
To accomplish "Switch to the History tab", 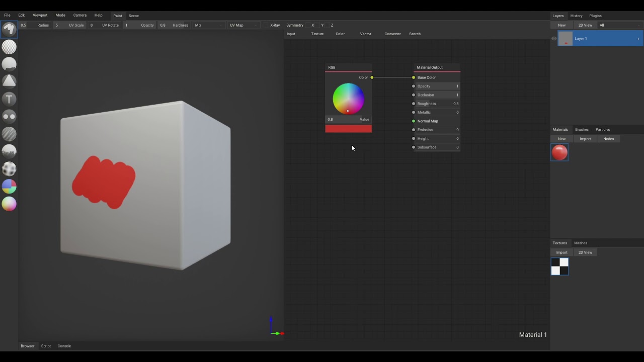I will (576, 16).
